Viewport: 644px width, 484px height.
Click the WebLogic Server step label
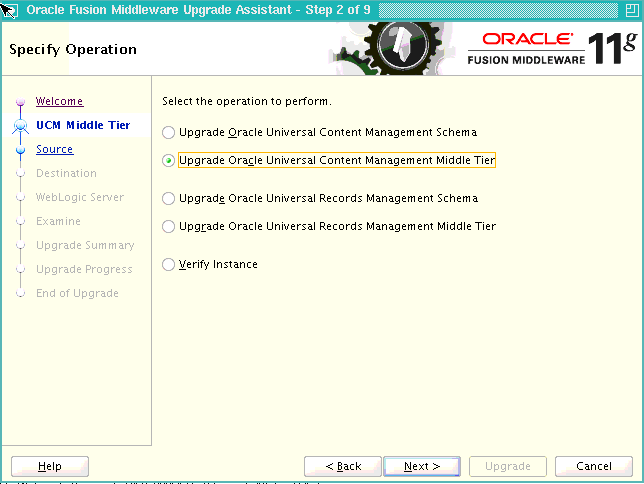point(80,197)
